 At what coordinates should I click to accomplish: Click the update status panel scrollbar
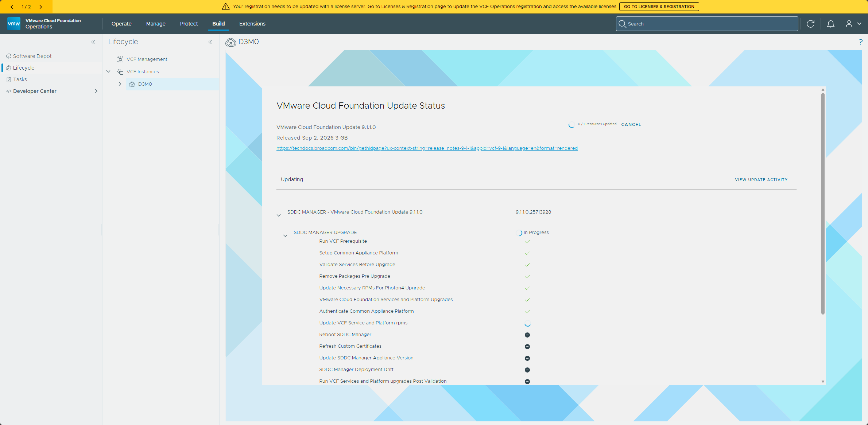coord(823,204)
